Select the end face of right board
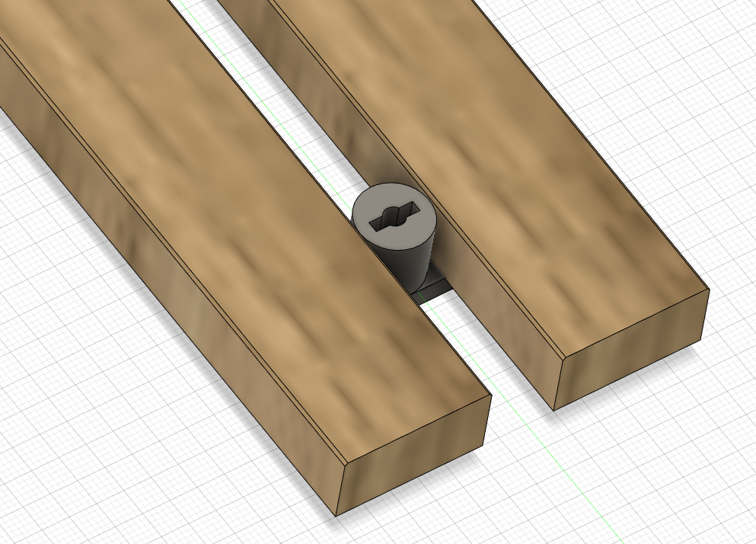Screen dimensions: 756x544 pos(632,350)
